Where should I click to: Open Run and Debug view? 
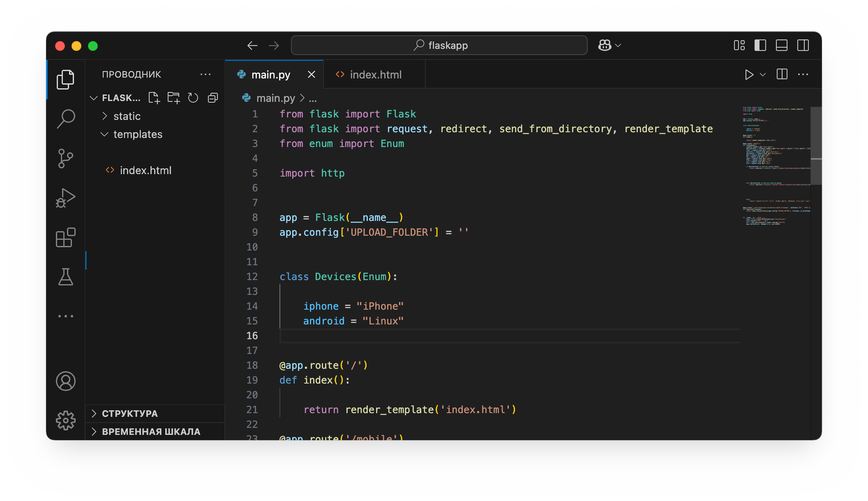click(x=66, y=198)
